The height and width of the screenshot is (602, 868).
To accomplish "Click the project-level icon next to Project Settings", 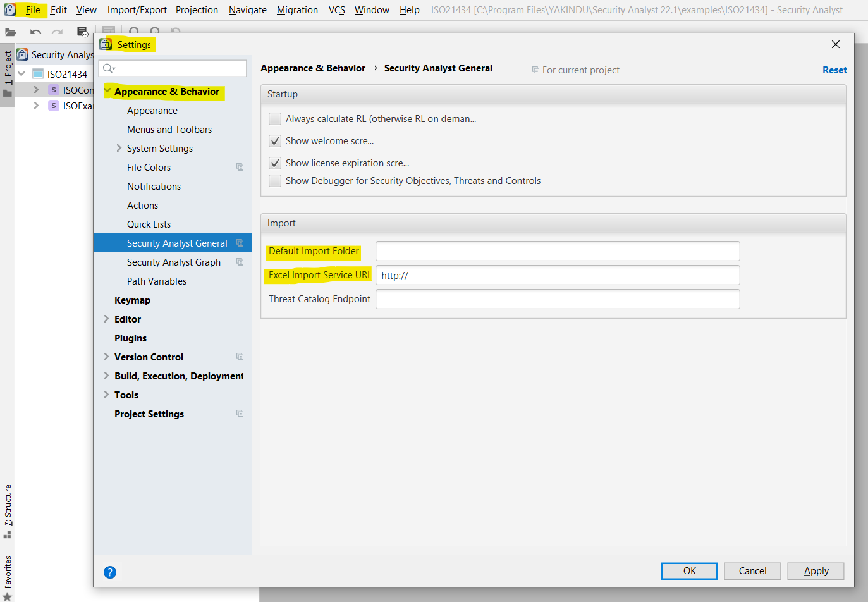I will pyautogui.click(x=240, y=414).
